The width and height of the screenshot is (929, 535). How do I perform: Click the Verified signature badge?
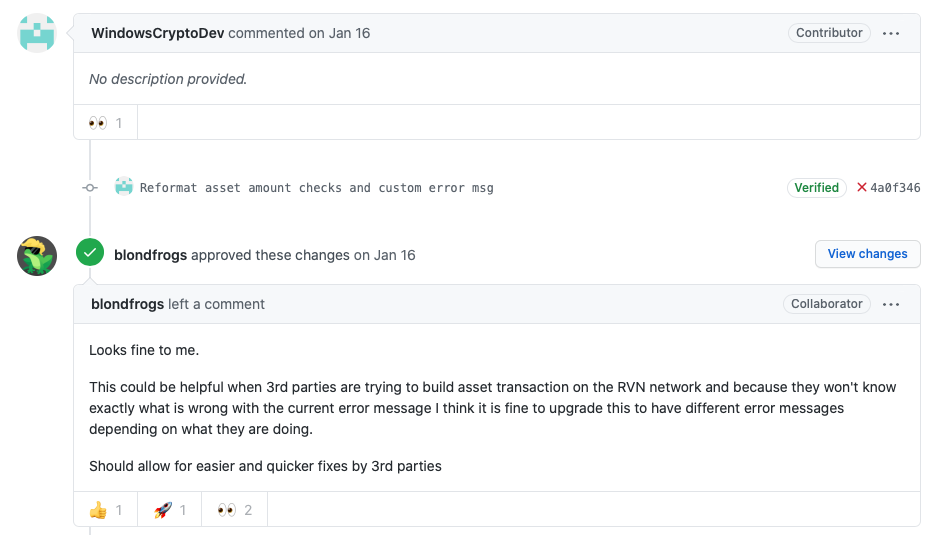(x=816, y=187)
